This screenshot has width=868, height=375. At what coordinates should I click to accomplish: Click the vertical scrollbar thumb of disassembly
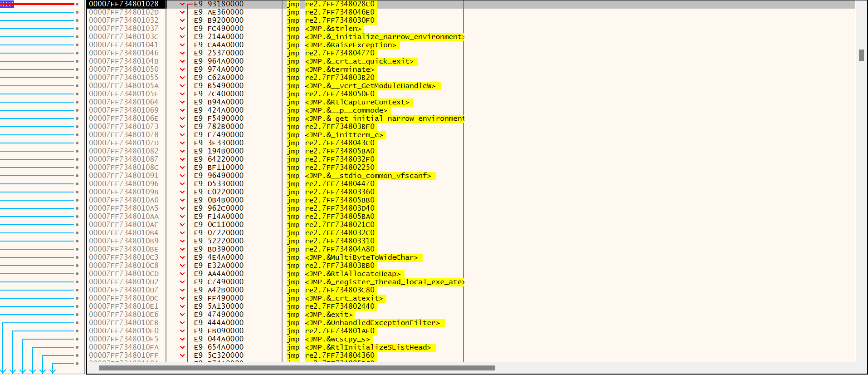pos(861,55)
